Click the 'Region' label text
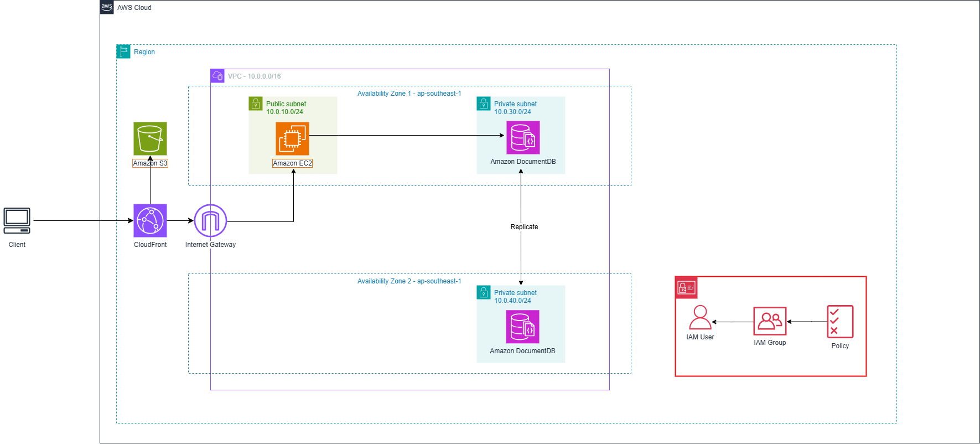 pos(144,52)
